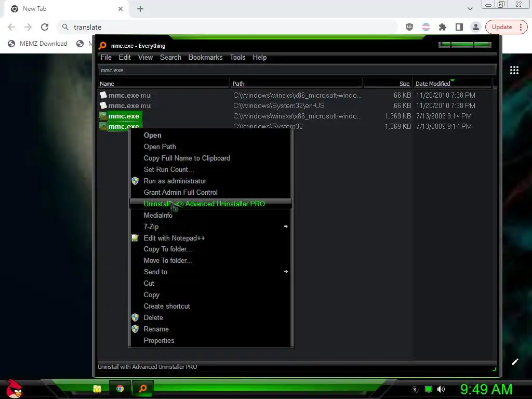This screenshot has width=532, height=399.
Task: Select Copy Full Name to Clipboard
Action: click(210, 158)
